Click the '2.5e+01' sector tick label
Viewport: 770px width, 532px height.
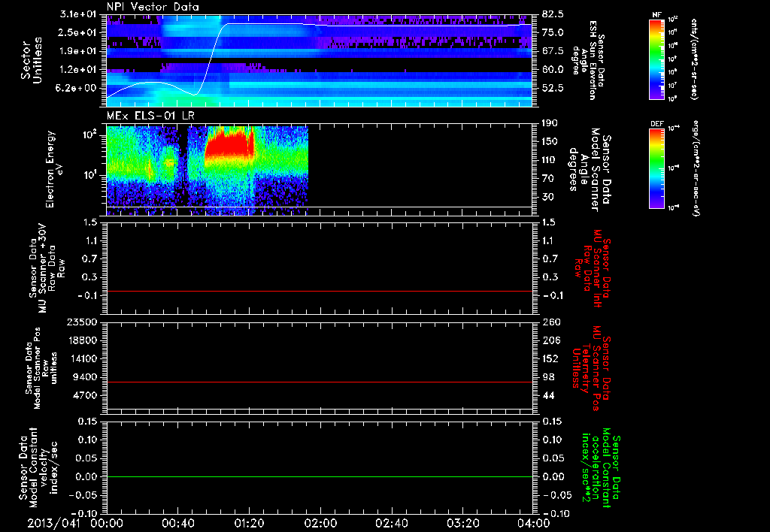coord(78,32)
